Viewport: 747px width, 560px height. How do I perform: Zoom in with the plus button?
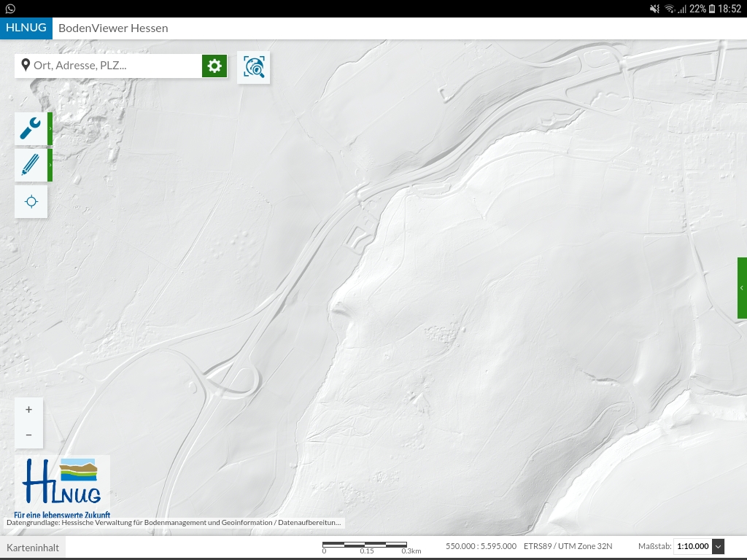29,410
